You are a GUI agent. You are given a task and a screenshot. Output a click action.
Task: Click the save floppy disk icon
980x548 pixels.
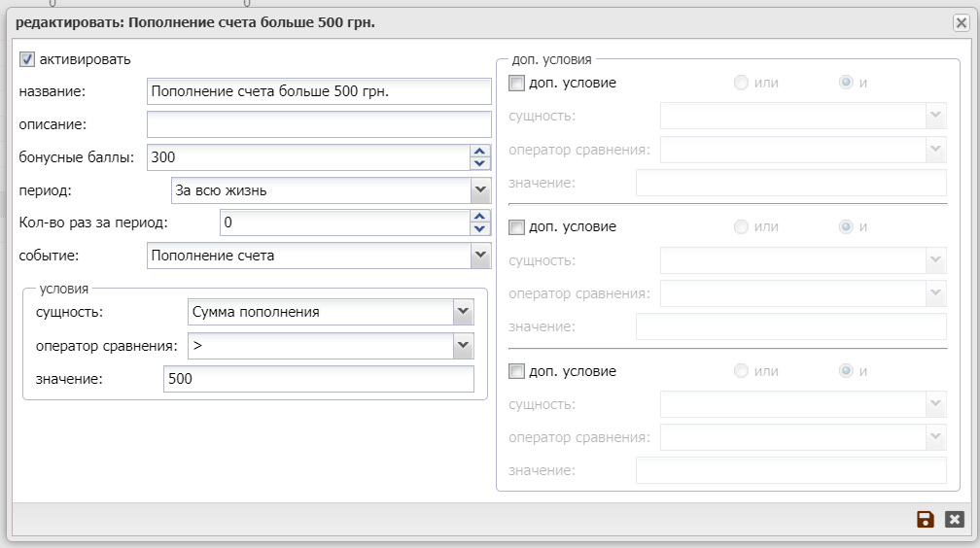pos(926,520)
